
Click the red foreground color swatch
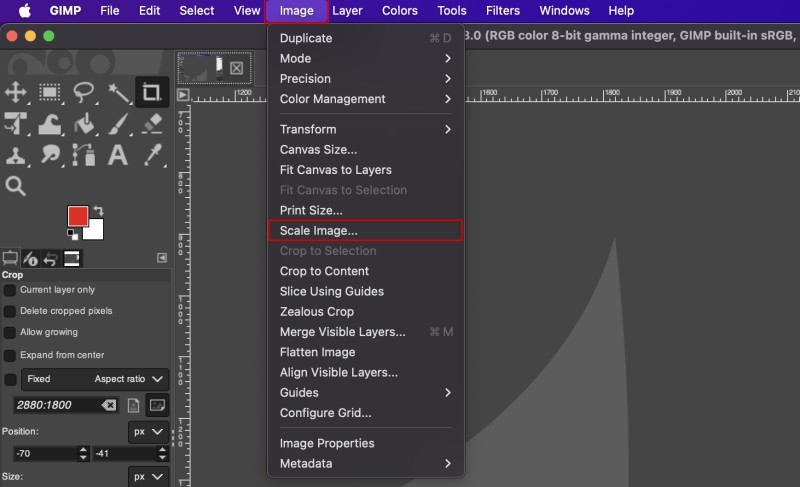78,216
